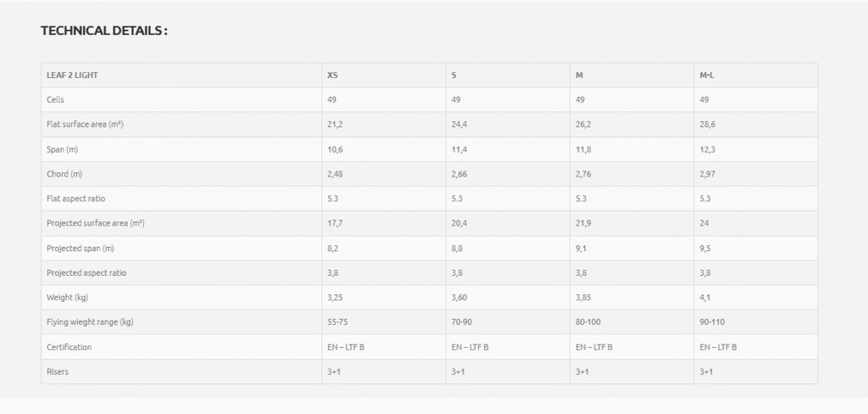The width and height of the screenshot is (868, 414).
Task: Select the Risers row label
Action: pyautogui.click(x=57, y=372)
